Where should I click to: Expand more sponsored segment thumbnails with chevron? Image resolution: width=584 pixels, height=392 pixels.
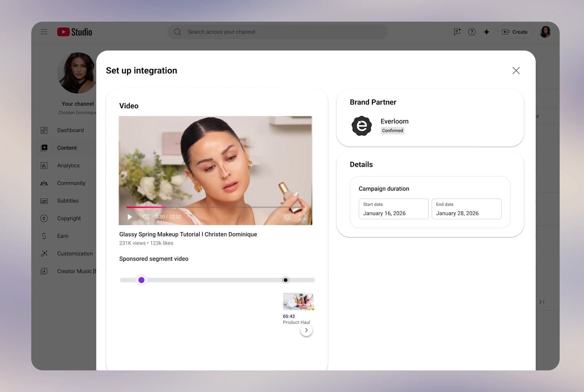point(306,330)
